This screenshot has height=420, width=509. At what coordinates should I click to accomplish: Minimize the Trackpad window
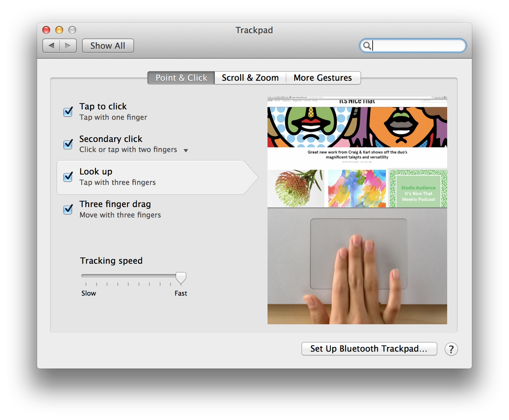click(x=59, y=30)
